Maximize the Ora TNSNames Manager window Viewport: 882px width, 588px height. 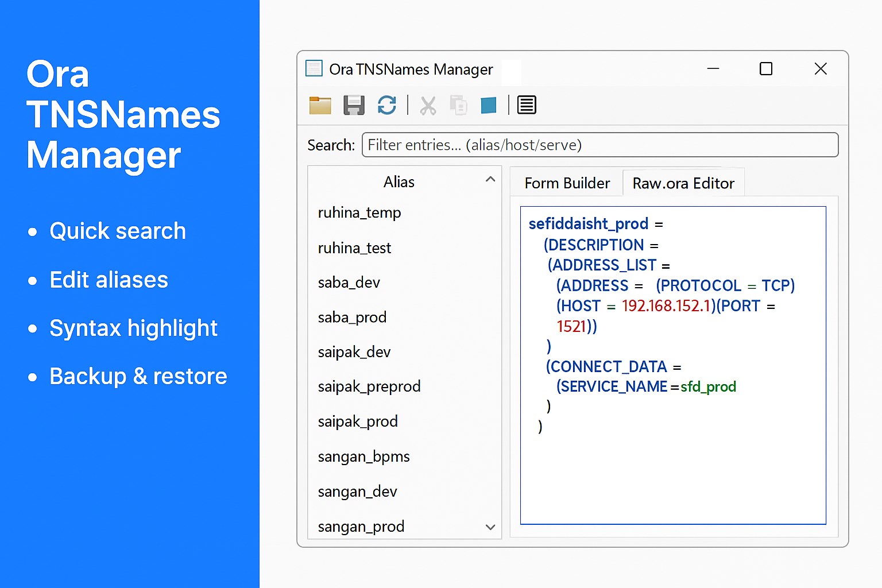pyautogui.click(x=766, y=69)
